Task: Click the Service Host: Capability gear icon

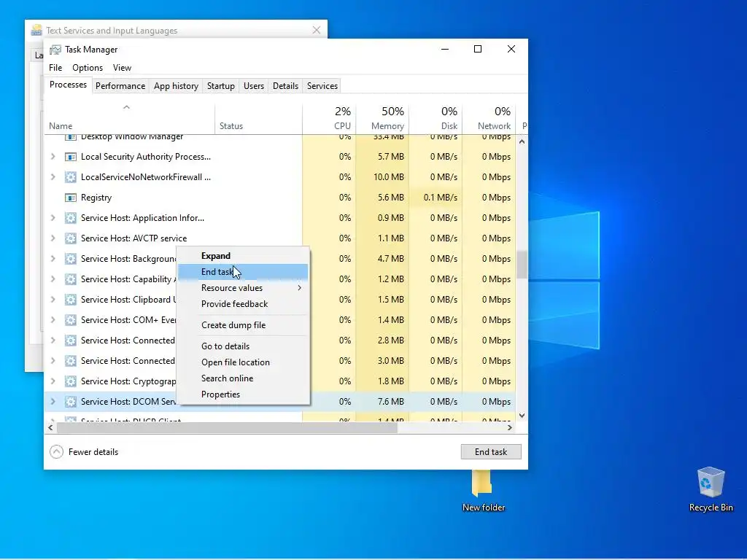Action: coord(71,279)
